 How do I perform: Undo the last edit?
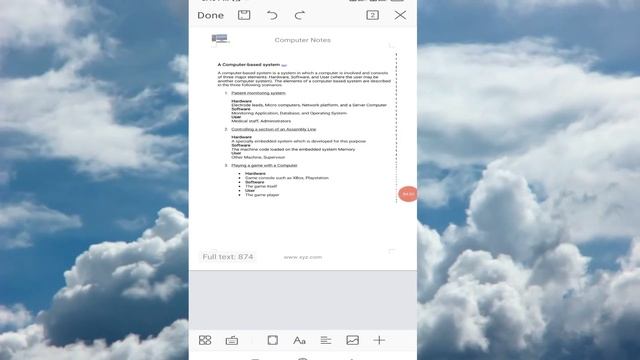pos(272,16)
